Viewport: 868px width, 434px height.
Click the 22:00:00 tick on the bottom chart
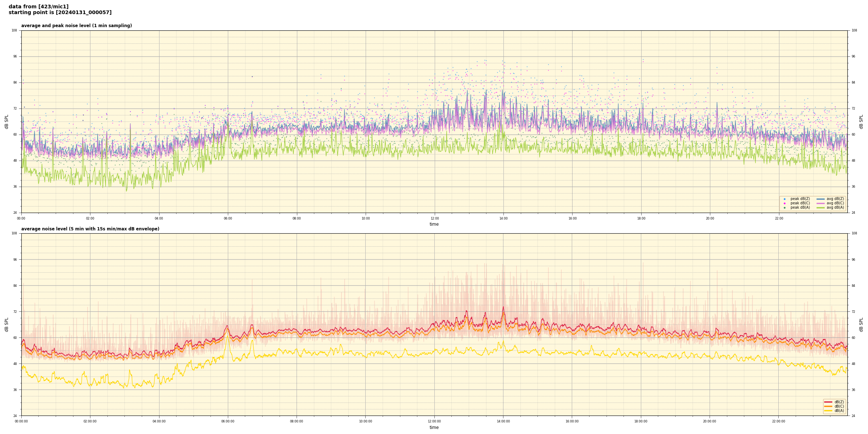[779, 421]
